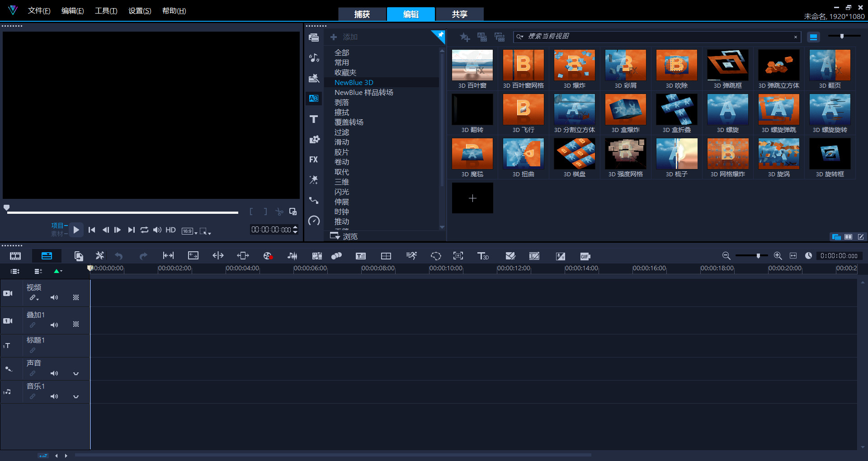Open the 浏览 browse folder button
Image resolution: width=868 pixels, height=461 pixels.
pyautogui.click(x=344, y=236)
